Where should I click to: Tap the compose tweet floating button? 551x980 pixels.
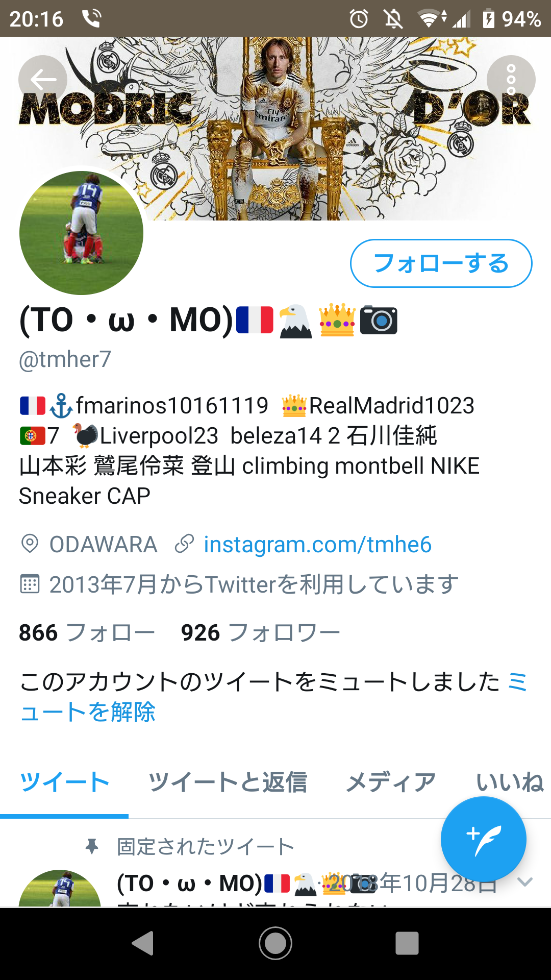483,840
